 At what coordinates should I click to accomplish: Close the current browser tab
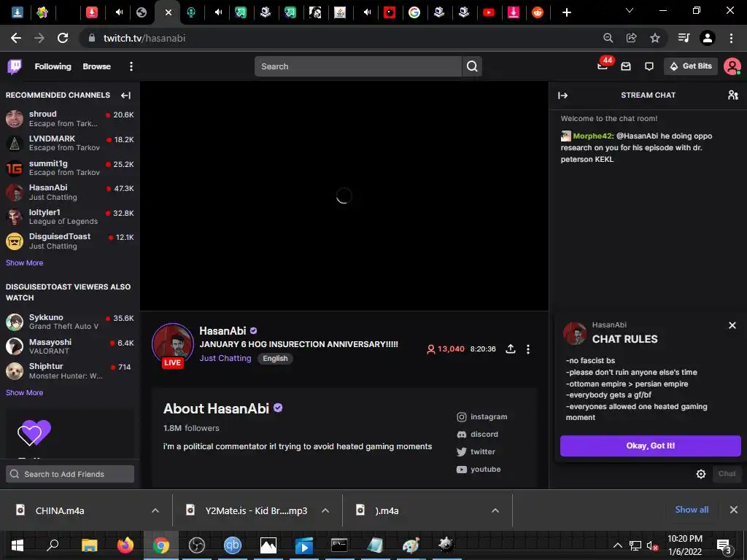pyautogui.click(x=169, y=13)
